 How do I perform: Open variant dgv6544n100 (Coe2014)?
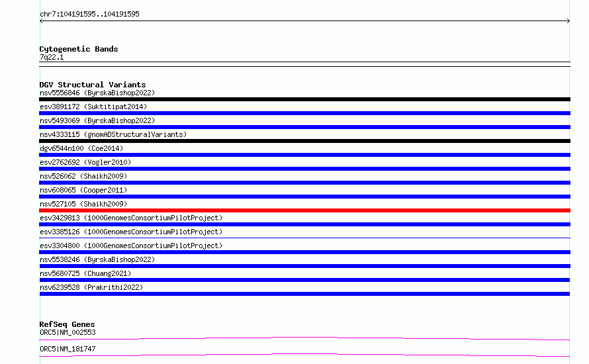coord(81,148)
